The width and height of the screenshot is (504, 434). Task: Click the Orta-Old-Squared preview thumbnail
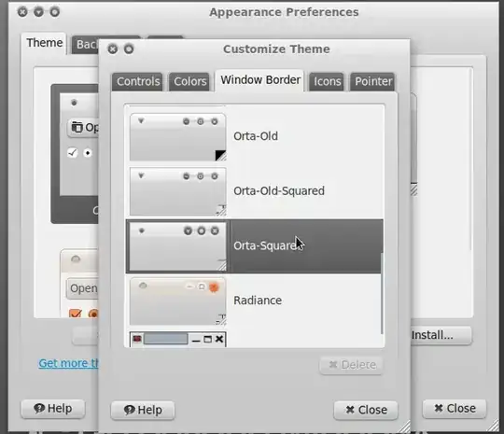tap(177, 191)
